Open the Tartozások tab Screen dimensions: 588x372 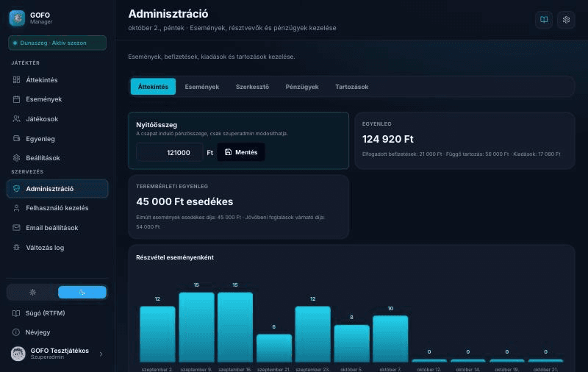click(x=352, y=87)
